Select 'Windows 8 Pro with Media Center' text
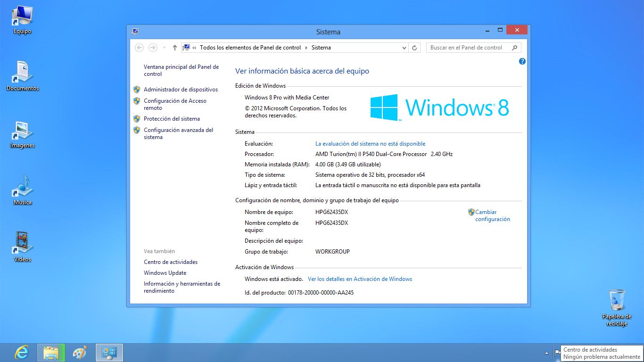 click(x=287, y=98)
